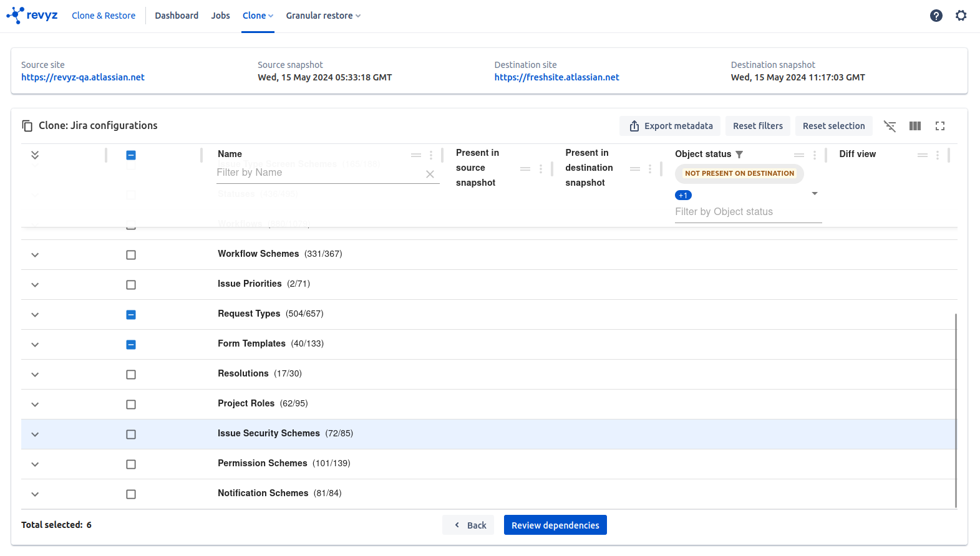Open the columns layout icon

tap(915, 126)
